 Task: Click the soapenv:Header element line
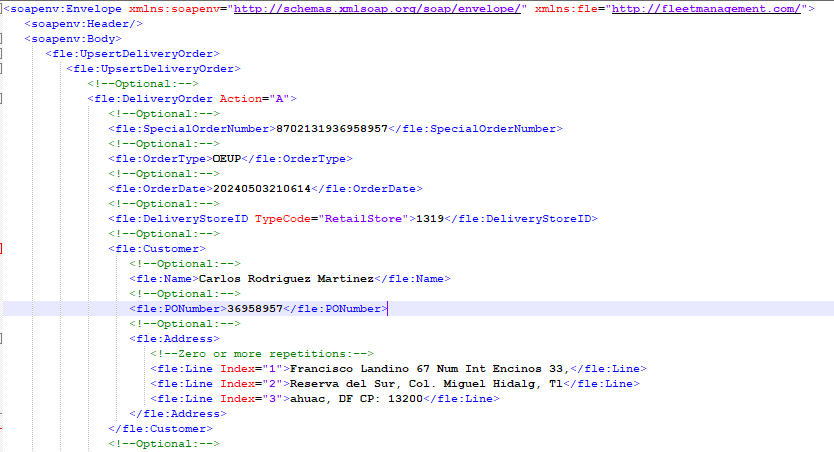(x=84, y=24)
